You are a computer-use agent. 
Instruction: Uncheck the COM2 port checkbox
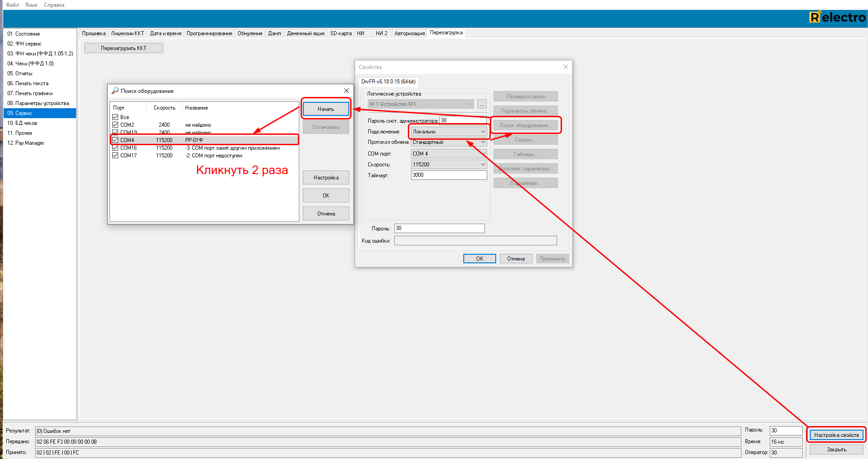click(x=115, y=125)
